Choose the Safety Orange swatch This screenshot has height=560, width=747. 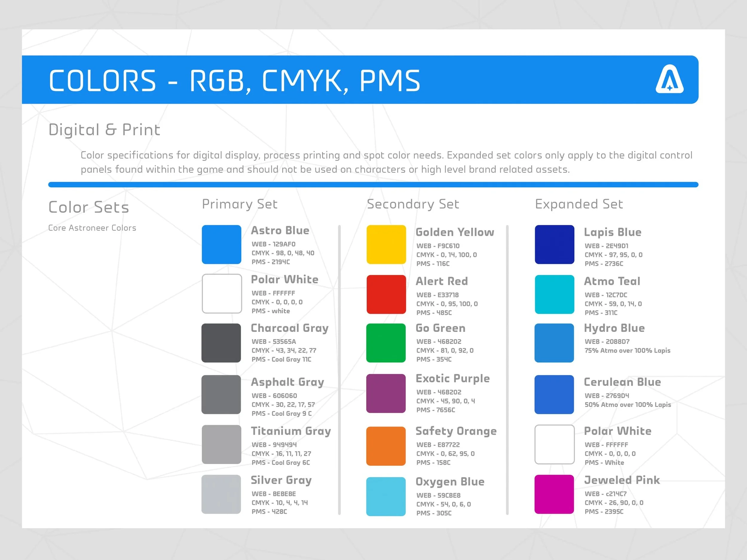click(386, 446)
